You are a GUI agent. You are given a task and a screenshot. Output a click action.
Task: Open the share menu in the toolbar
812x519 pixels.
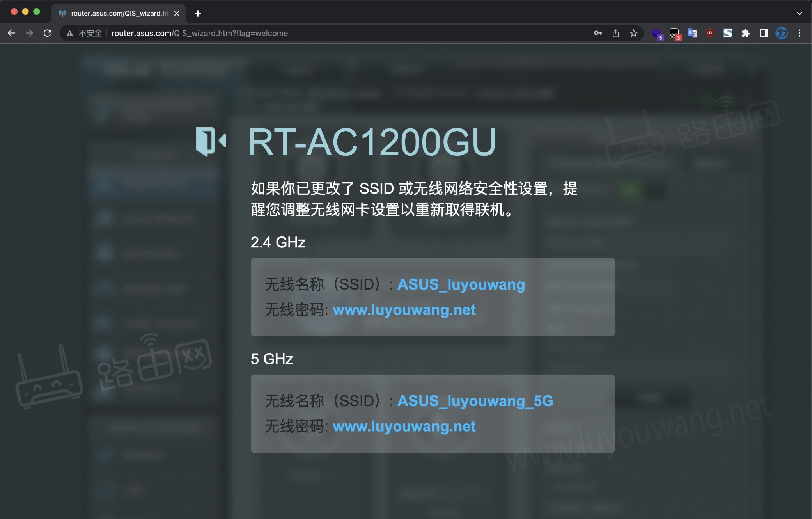point(616,33)
